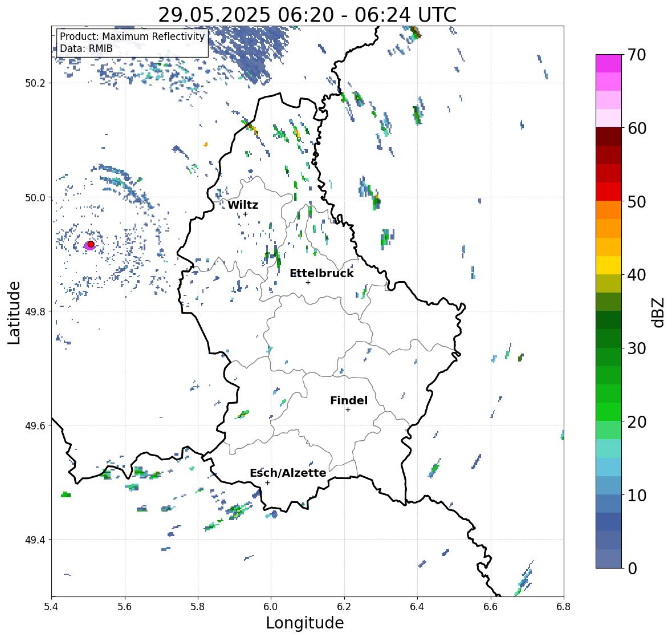Click the bright red 50 dBZ colorbar band

pos(608,192)
